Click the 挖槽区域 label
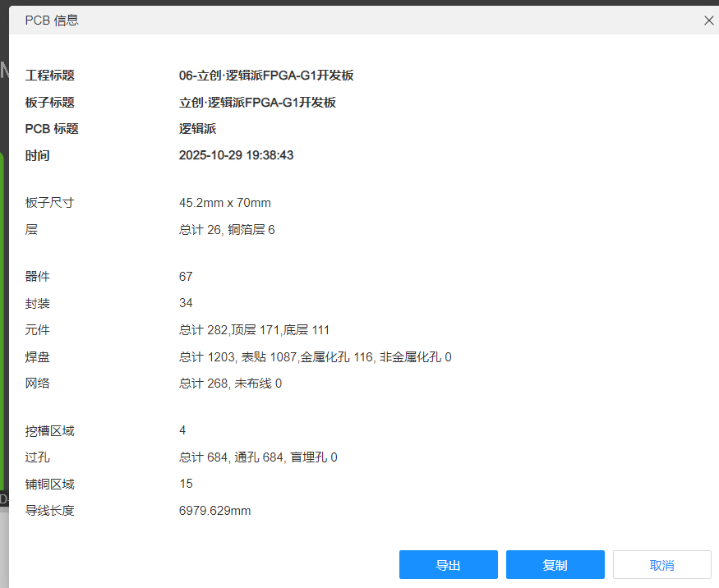719x588 pixels. pos(49,430)
